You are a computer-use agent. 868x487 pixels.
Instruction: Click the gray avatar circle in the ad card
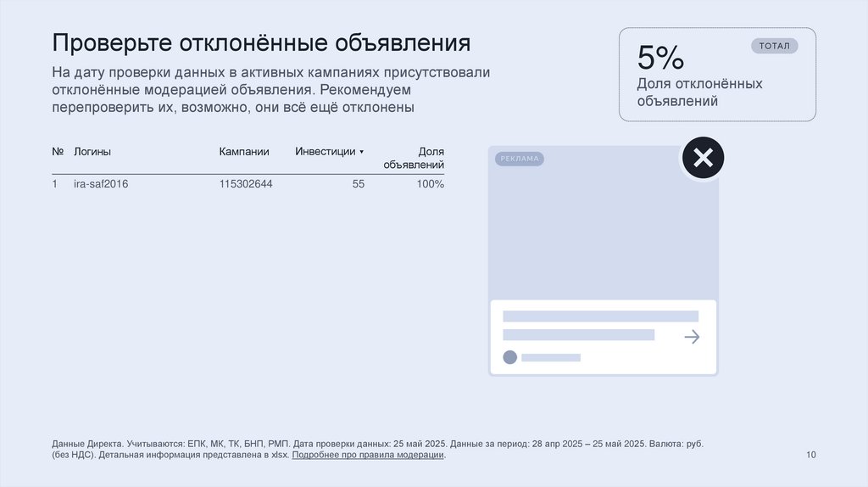pyautogui.click(x=509, y=357)
